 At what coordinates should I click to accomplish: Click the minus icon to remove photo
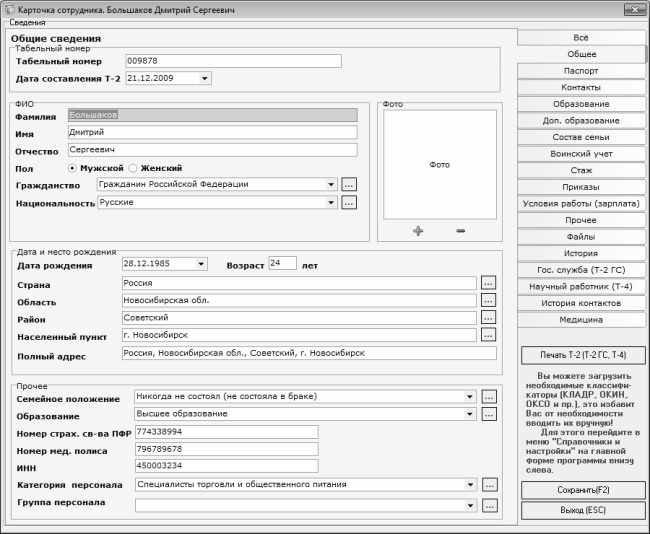pyautogui.click(x=460, y=231)
